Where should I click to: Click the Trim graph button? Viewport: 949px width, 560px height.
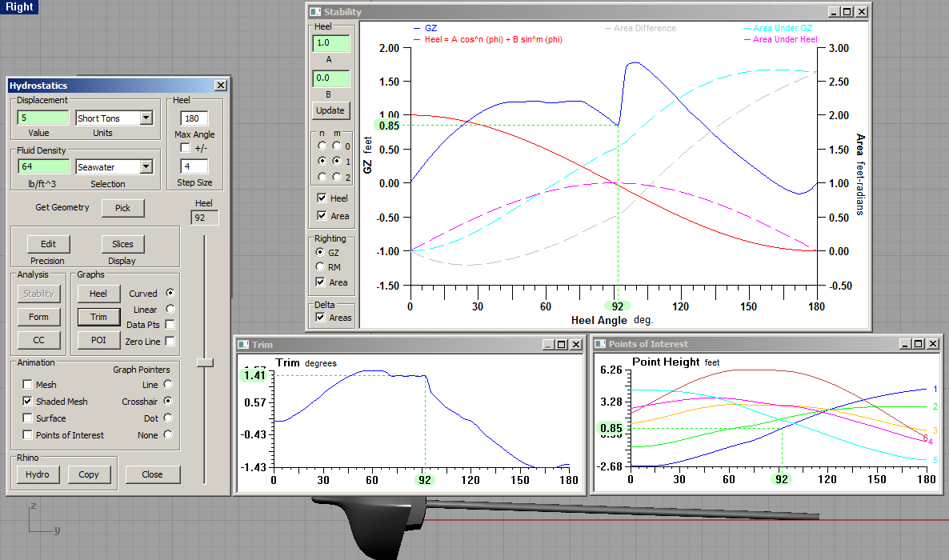click(98, 317)
